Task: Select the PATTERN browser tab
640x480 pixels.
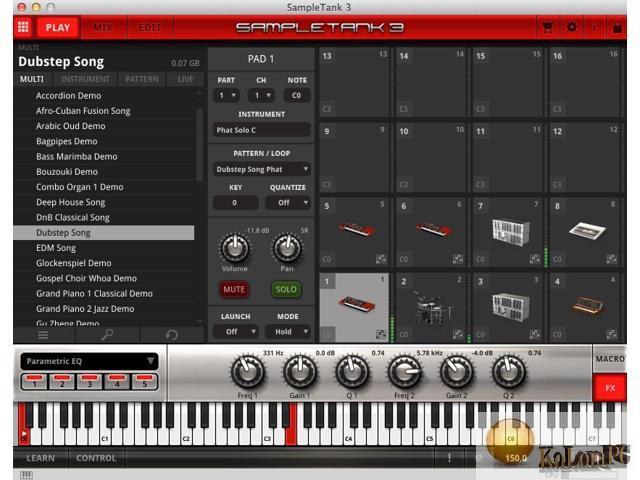Action: pos(142,79)
